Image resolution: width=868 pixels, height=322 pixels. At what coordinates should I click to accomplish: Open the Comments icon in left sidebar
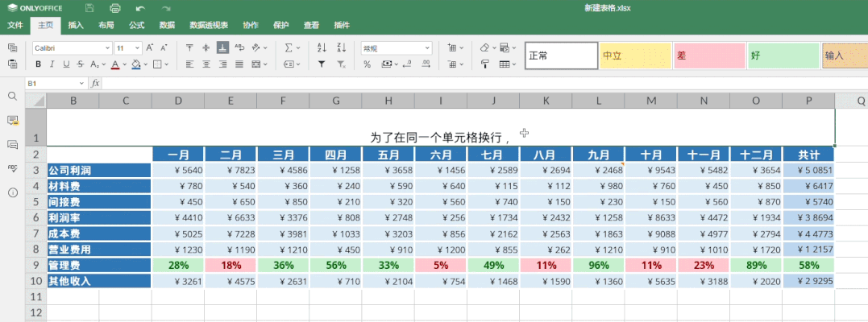[12, 120]
